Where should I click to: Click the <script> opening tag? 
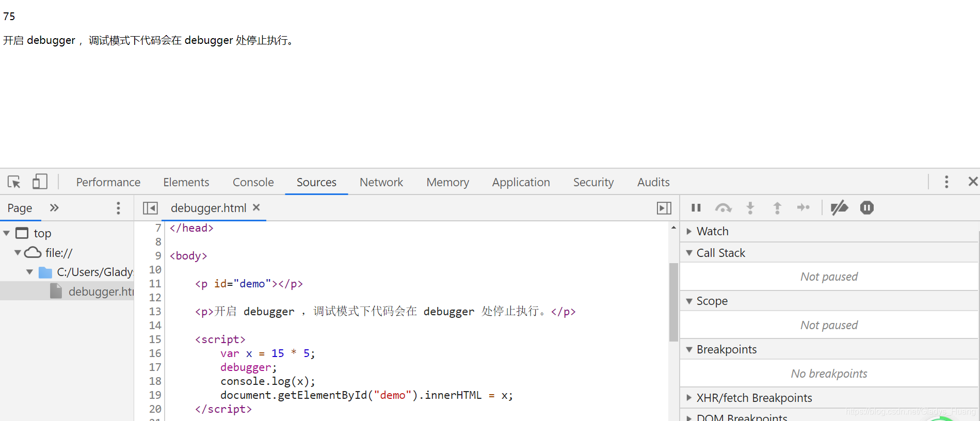(220, 339)
